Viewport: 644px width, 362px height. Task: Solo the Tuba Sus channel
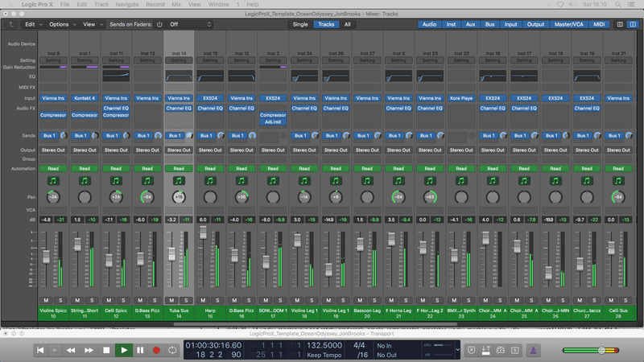(186, 300)
